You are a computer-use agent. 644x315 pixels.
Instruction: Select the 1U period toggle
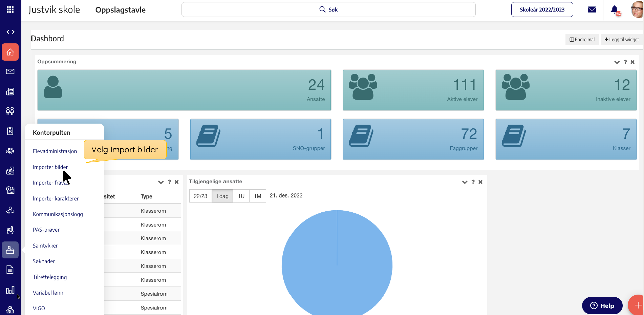point(241,196)
